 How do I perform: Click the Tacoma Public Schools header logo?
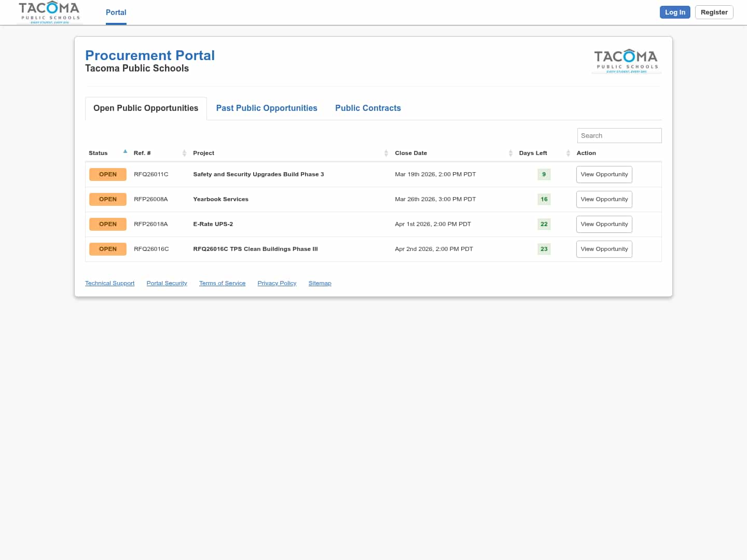click(49, 12)
